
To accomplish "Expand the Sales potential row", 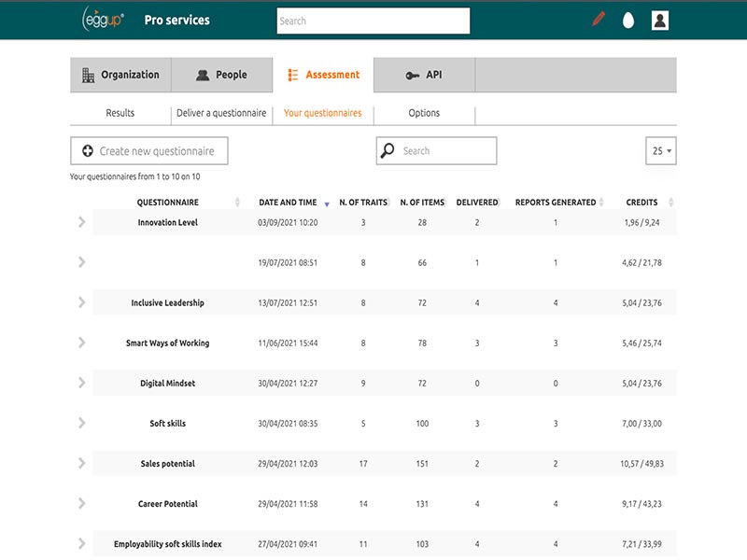I will click(x=82, y=463).
